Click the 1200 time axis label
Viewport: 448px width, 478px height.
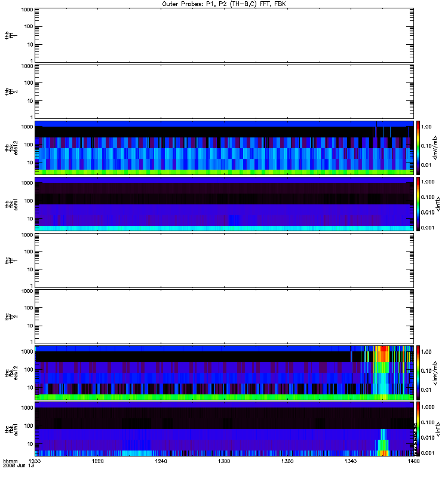coord(35,461)
